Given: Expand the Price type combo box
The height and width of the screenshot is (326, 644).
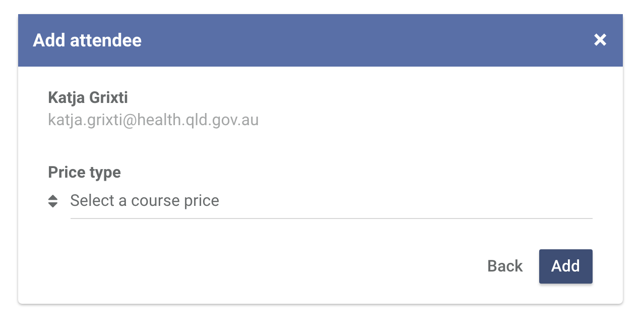Looking at the screenshot, I should (x=331, y=201).
